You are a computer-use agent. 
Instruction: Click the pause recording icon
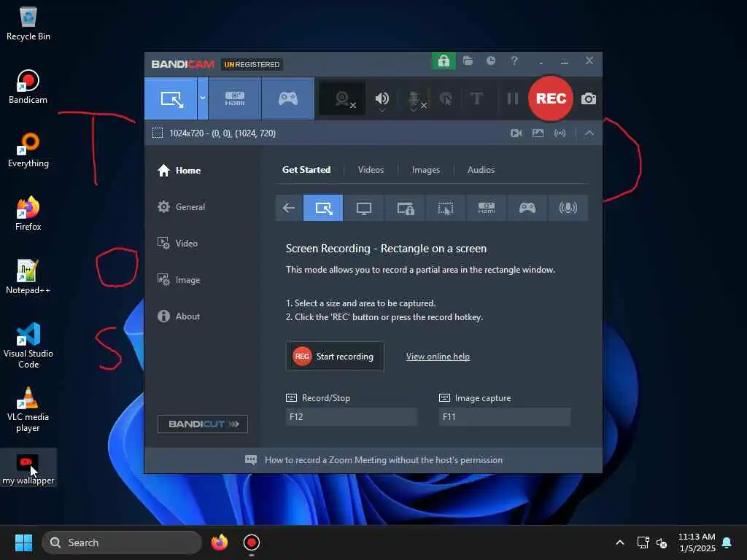(513, 98)
